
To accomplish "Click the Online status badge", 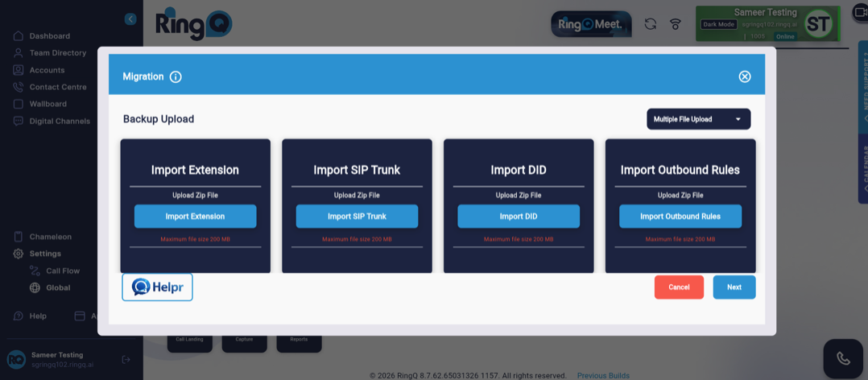I will pyautogui.click(x=784, y=36).
